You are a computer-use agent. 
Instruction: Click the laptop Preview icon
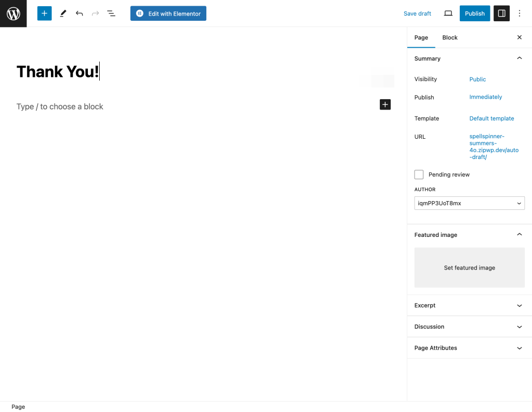pos(448,14)
